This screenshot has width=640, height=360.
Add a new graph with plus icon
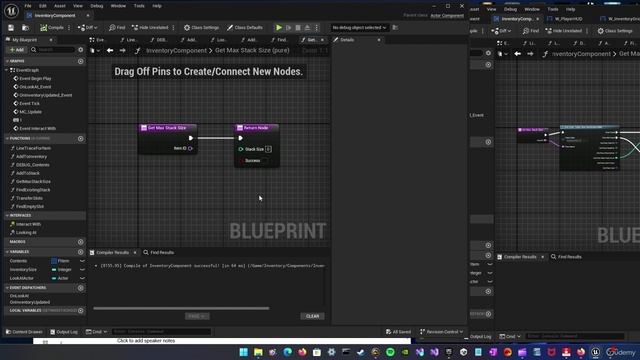[80, 61]
